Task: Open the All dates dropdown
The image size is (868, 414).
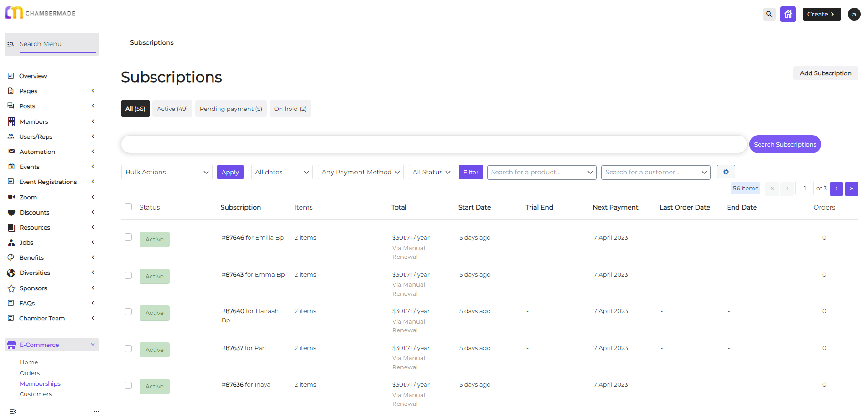Action: coord(281,172)
